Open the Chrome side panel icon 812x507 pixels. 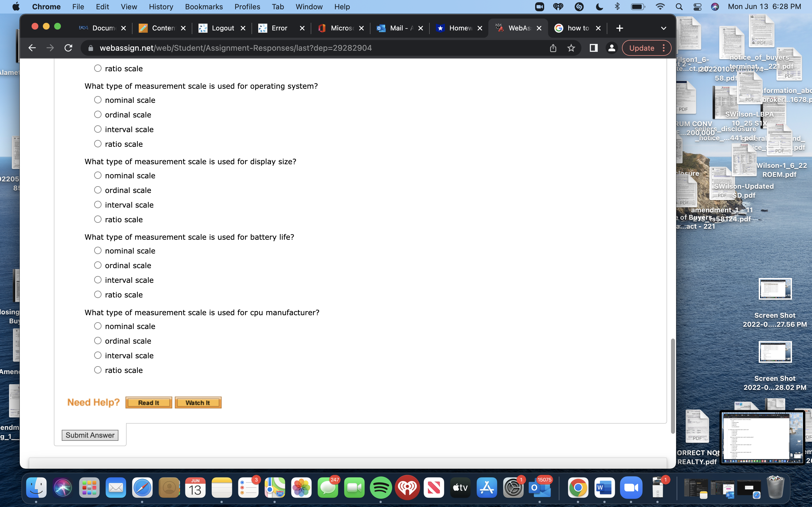click(593, 48)
